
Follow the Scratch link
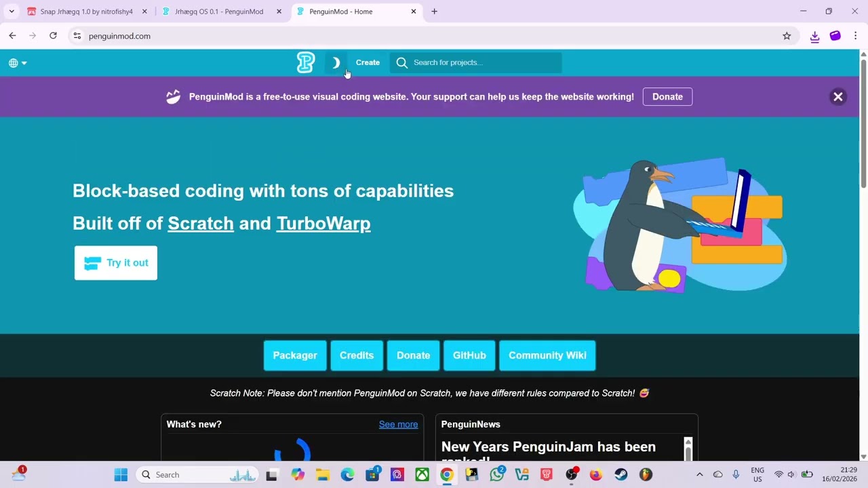tap(201, 223)
